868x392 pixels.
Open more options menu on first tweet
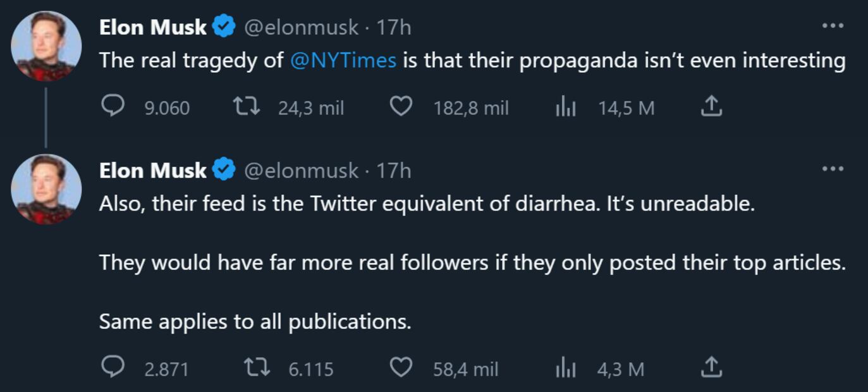pos(833,26)
